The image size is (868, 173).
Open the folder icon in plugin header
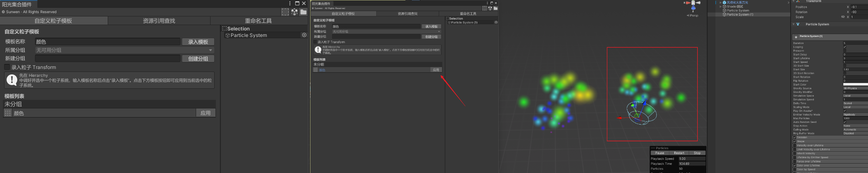(303, 12)
